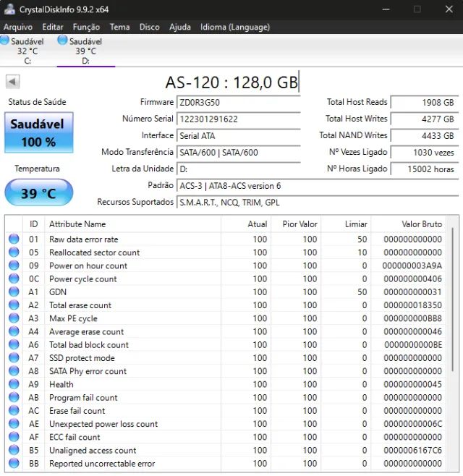Click the Limiar column header

[x=346, y=224]
